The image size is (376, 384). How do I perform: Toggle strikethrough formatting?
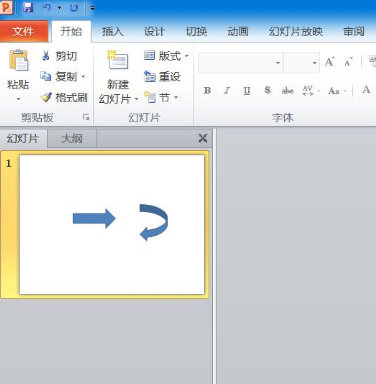click(x=287, y=91)
